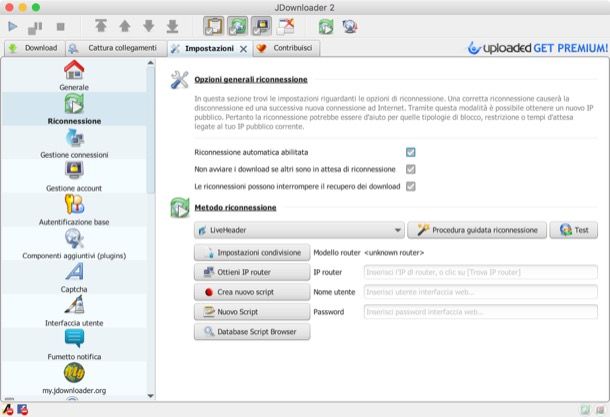Toggle Riconnessione automatica abilitata checkbox
The image size is (610, 417).
[x=410, y=152]
